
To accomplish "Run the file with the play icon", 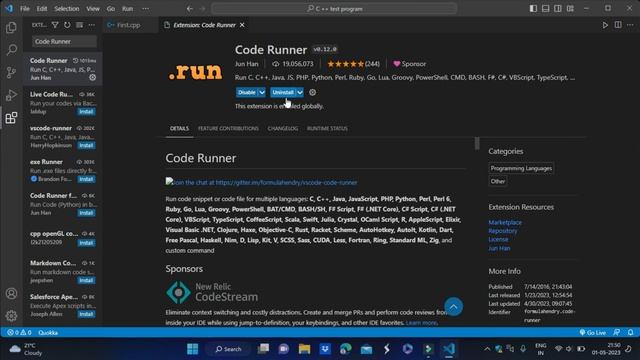I will tap(605, 25).
